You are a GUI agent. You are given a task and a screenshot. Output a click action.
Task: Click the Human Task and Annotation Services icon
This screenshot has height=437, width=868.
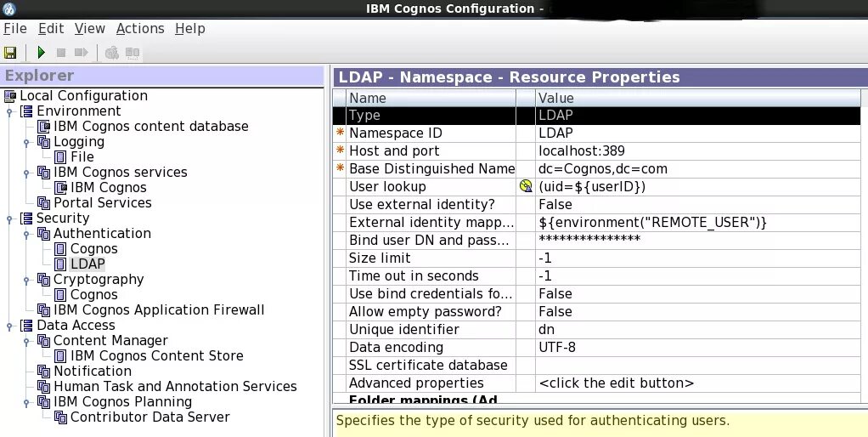tap(43, 387)
